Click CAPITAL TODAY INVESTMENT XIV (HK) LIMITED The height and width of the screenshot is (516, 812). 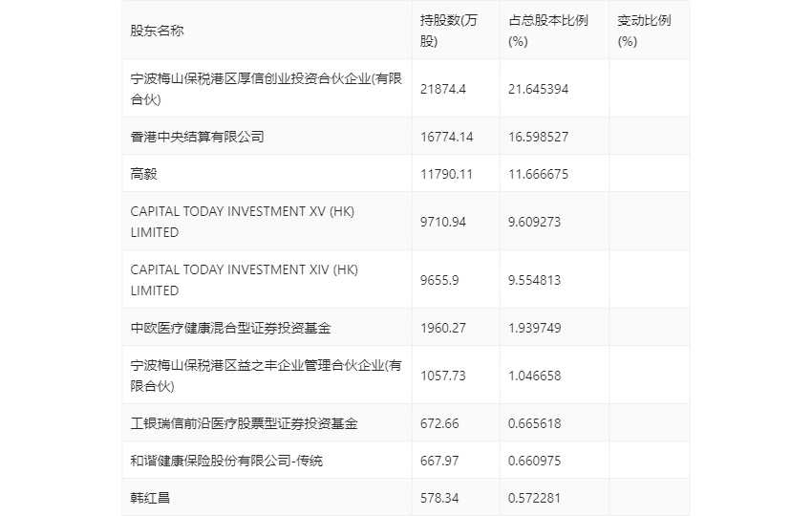point(244,280)
